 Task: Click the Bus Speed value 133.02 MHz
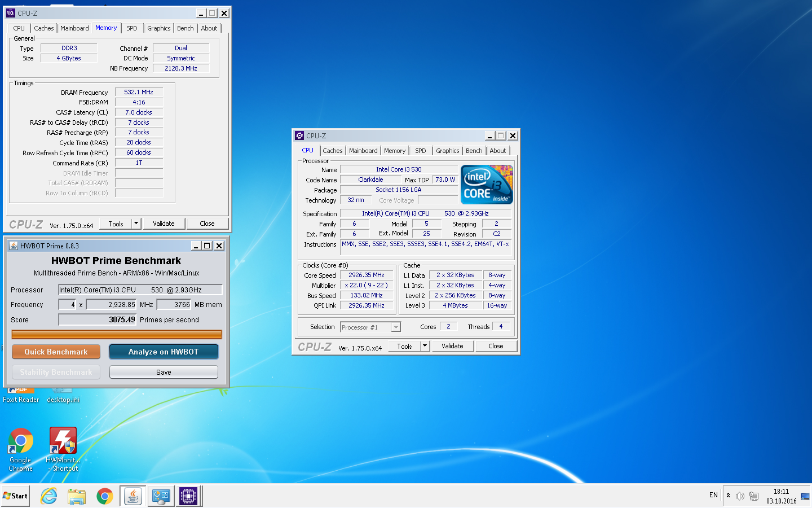pyautogui.click(x=367, y=295)
